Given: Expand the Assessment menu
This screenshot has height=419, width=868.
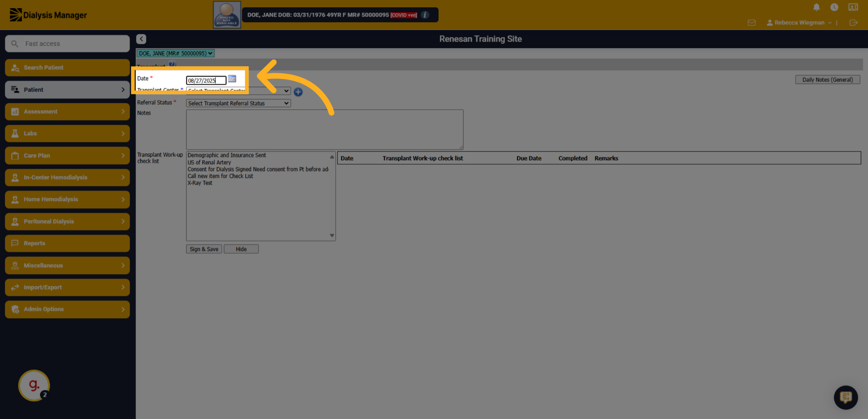Looking at the screenshot, I should 67,112.
